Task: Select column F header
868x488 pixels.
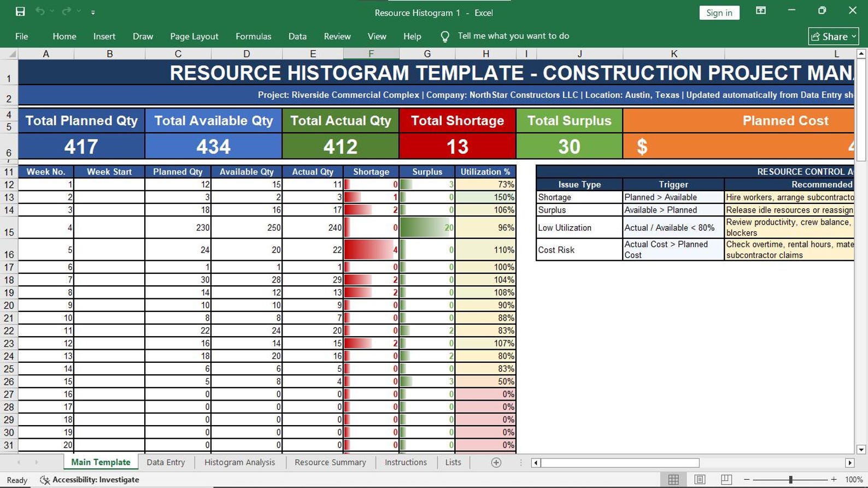Action: [x=371, y=54]
